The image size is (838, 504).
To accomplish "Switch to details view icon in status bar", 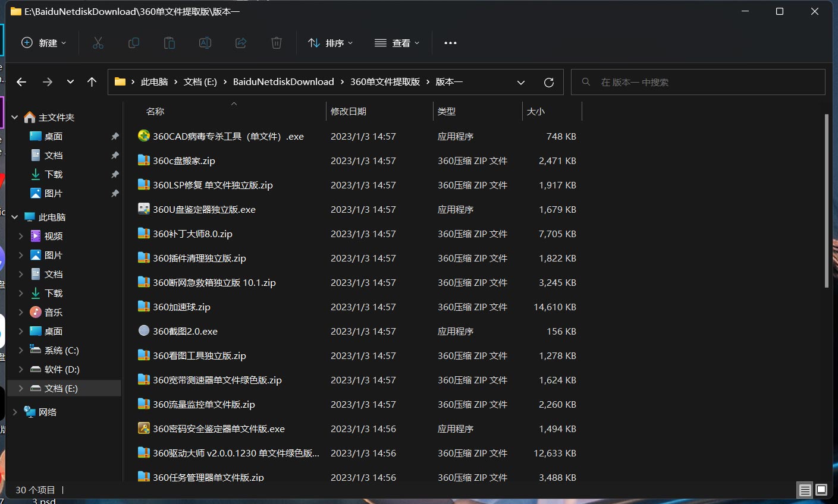I will tap(805, 490).
